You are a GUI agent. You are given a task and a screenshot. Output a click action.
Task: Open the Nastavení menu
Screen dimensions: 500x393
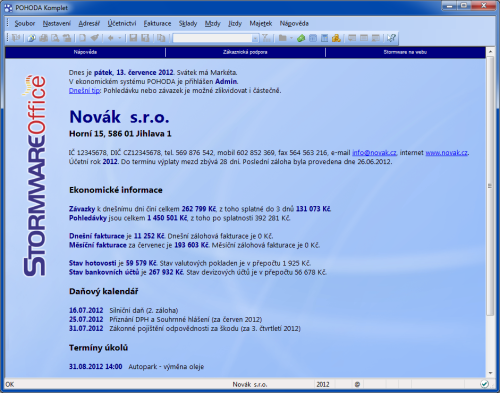point(57,23)
